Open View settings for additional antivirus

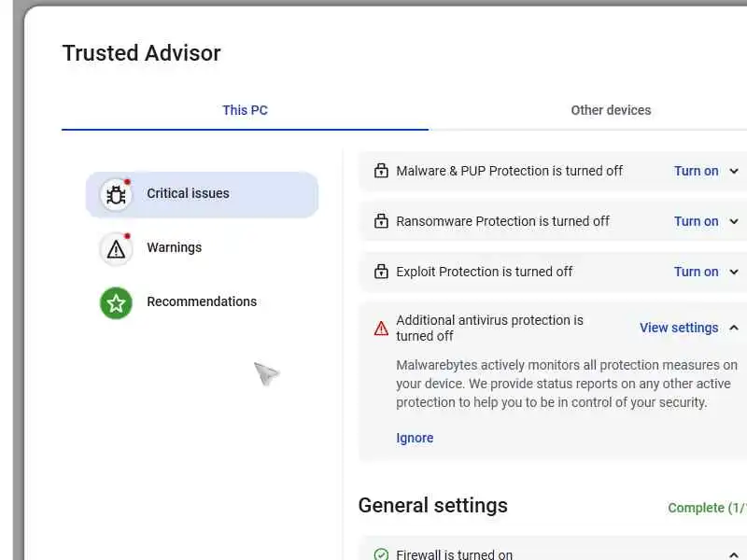click(679, 328)
